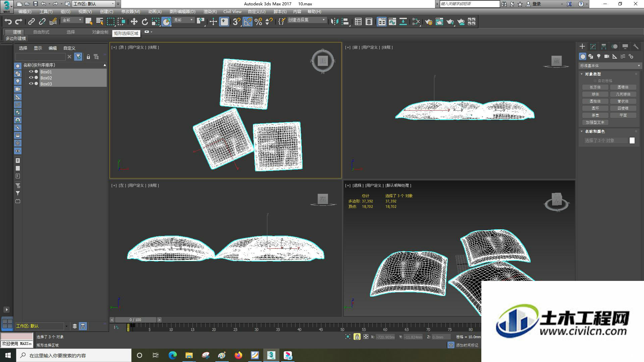This screenshot has width=644, height=362.
Task: Open the 标准基本体 category dropdown
Action: [x=610, y=66]
